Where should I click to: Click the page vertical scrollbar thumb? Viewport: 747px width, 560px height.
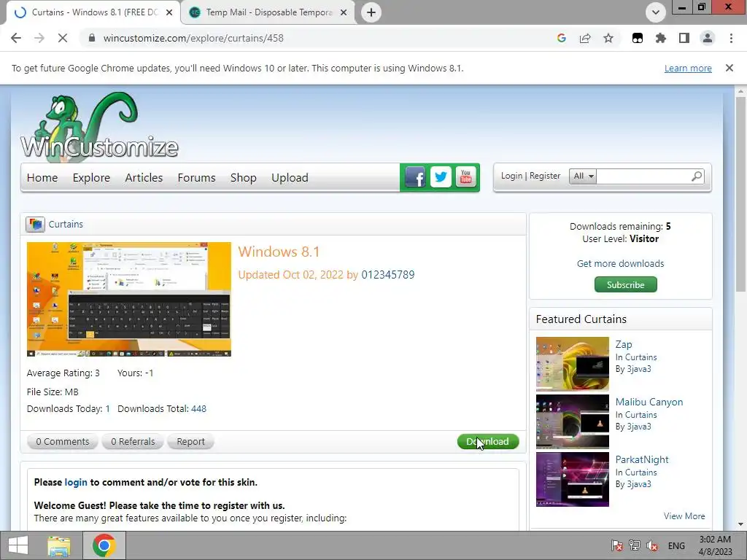coord(740,194)
